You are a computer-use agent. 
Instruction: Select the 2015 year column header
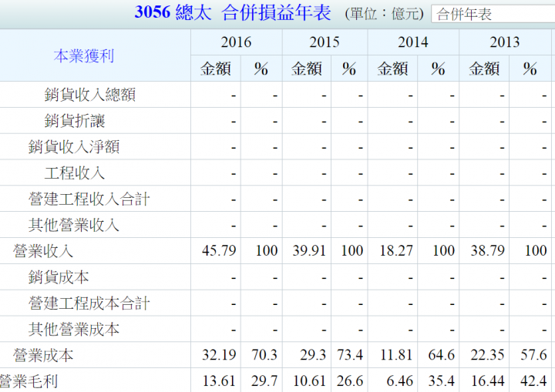(325, 42)
